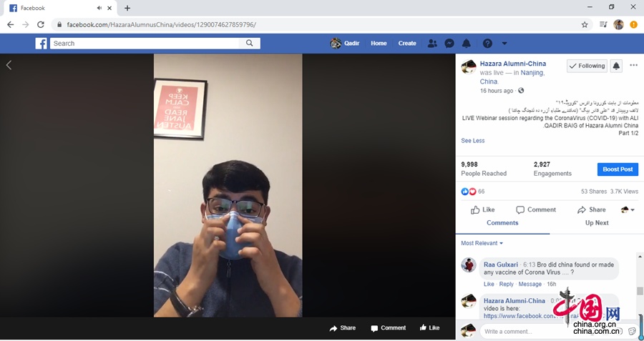The image size is (644, 341).
Task: Click the Facebook search input field
Action: coord(145,44)
